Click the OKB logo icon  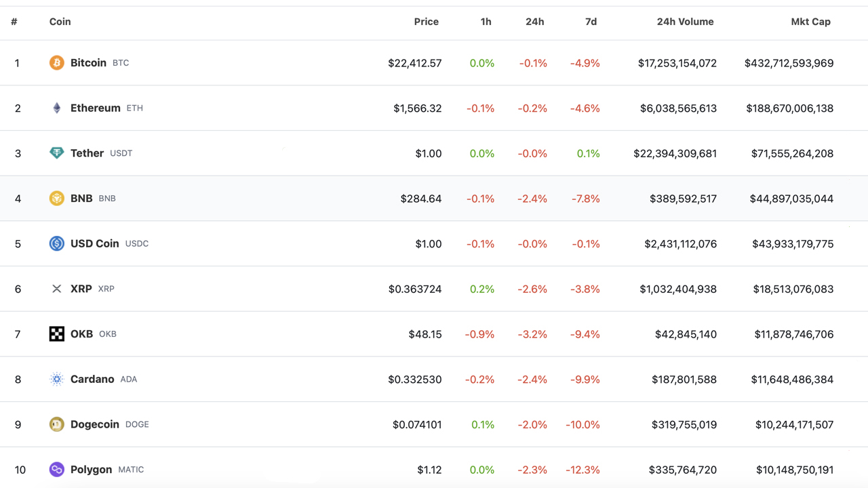click(57, 334)
